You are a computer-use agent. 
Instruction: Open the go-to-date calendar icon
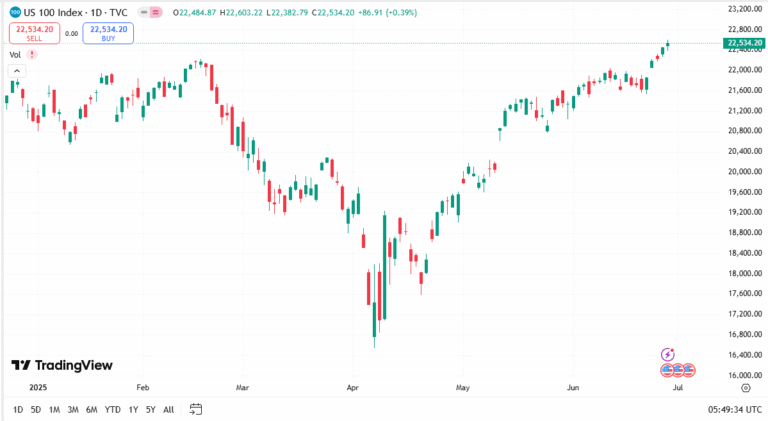click(x=196, y=409)
